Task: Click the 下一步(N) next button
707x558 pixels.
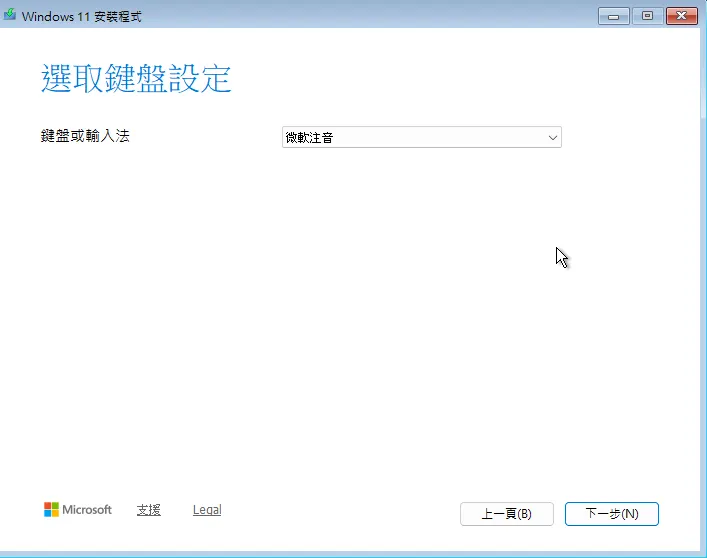Action: pyautogui.click(x=611, y=513)
